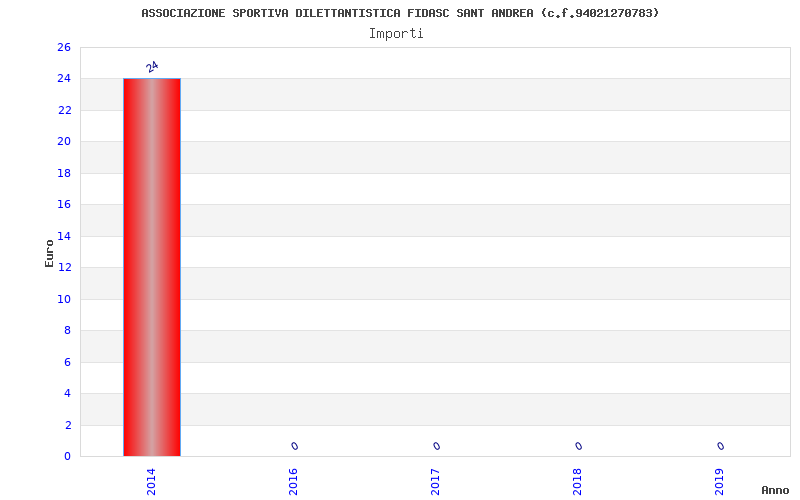Click the 24 y-axis tick label
Screen dimensions: 800x500
64,79
